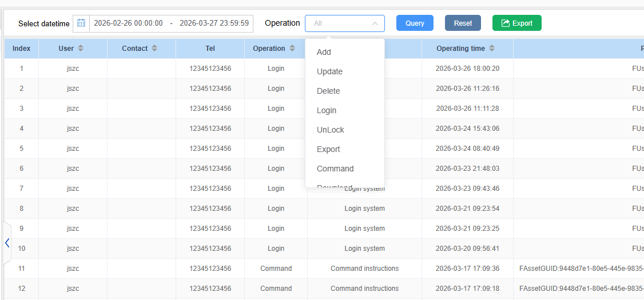This screenshot has height=300, width=644.
Task: Sort table by User column
Action: click(x=81, y=49)
